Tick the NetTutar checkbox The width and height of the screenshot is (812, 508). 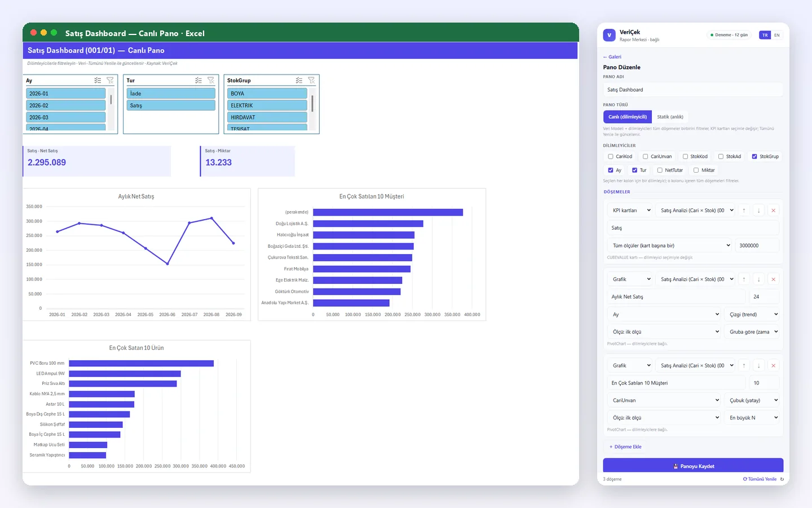tap(660, 170)
